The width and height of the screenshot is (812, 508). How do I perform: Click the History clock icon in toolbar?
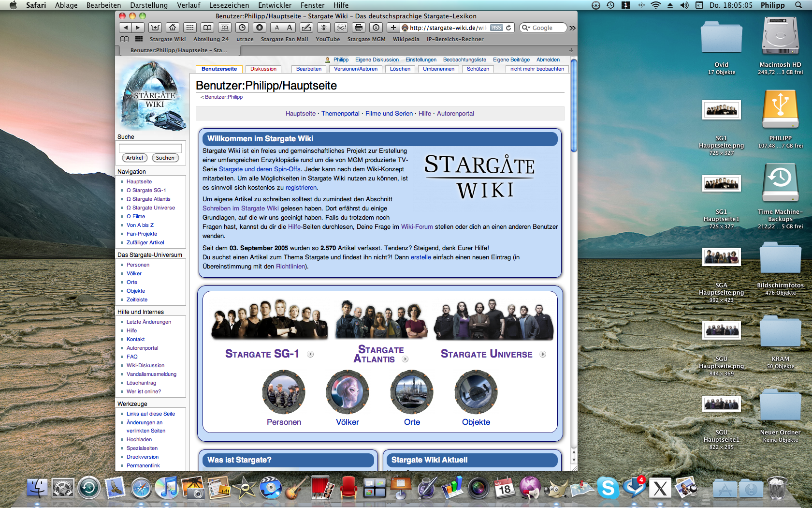[242, 28]
